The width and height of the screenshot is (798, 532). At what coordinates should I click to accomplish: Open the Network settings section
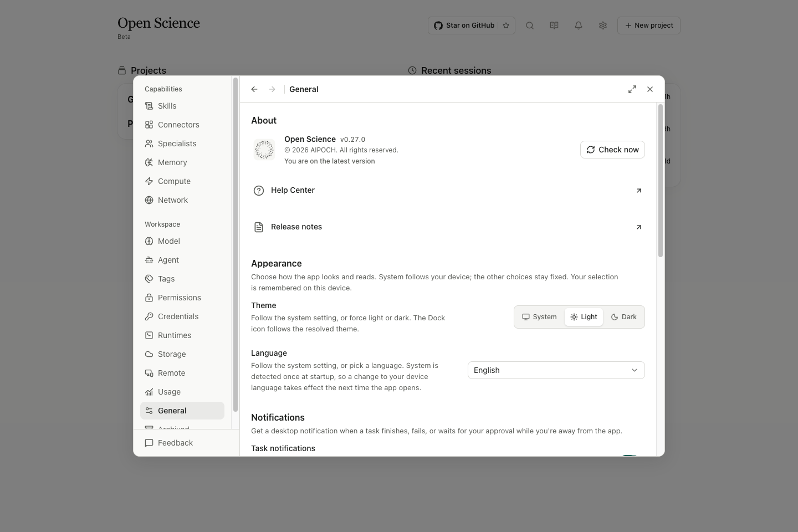coord(182,200)
